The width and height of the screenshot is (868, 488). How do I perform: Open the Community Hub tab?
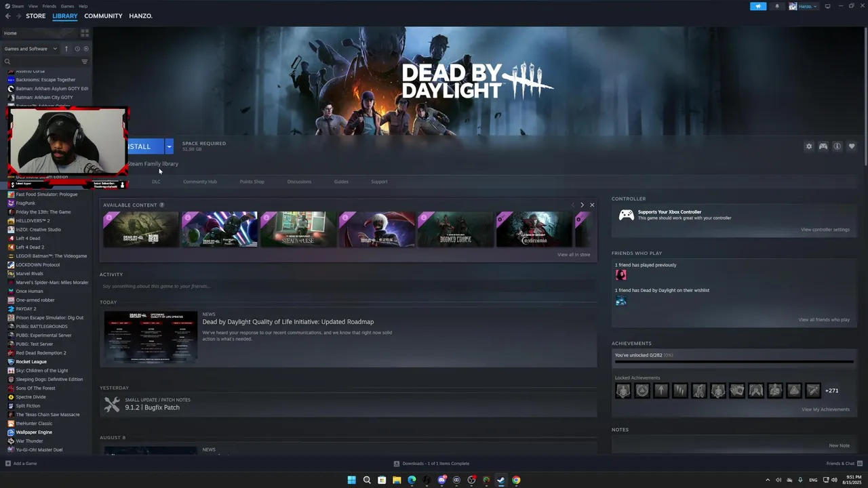(200, 182)
